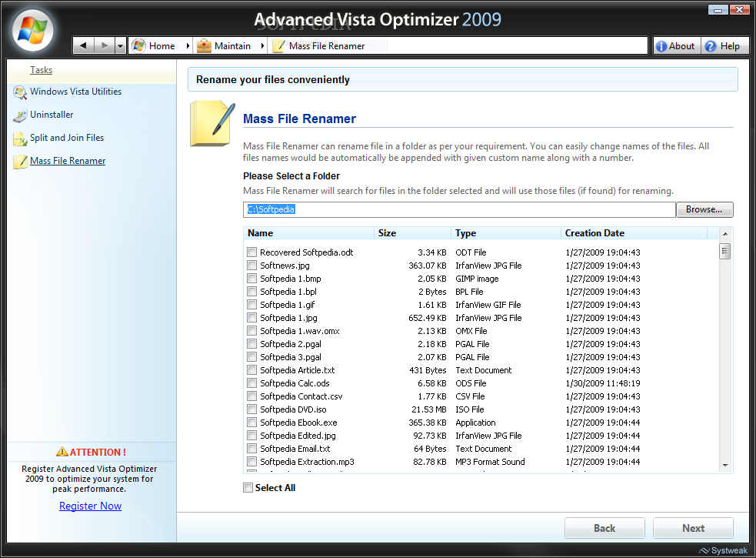756x558 pixels.
Task: Open the About info icon
Action: coord(661,46)
